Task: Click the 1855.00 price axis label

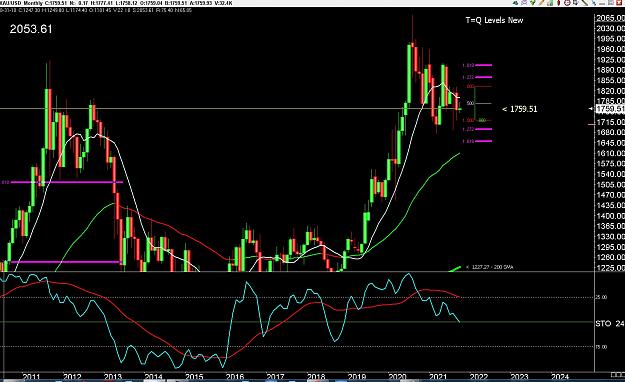Action: 610,81
